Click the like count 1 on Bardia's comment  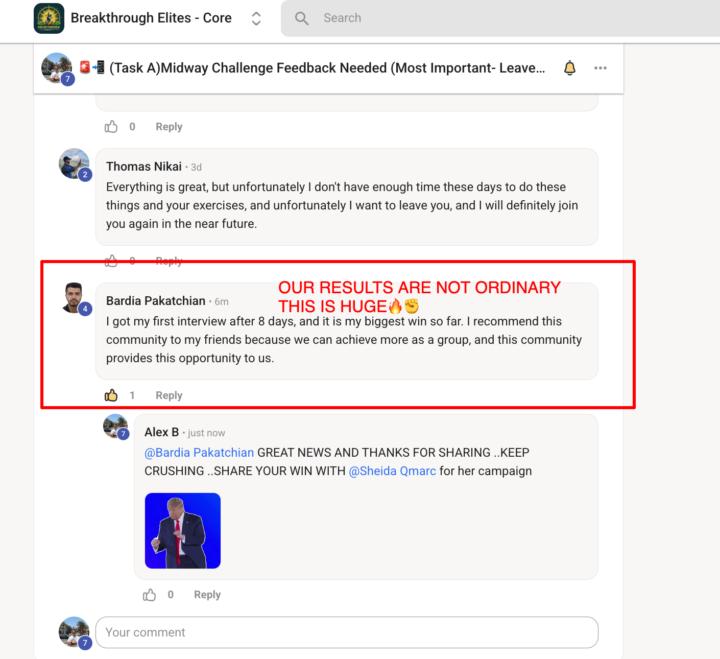pos(132,395)
